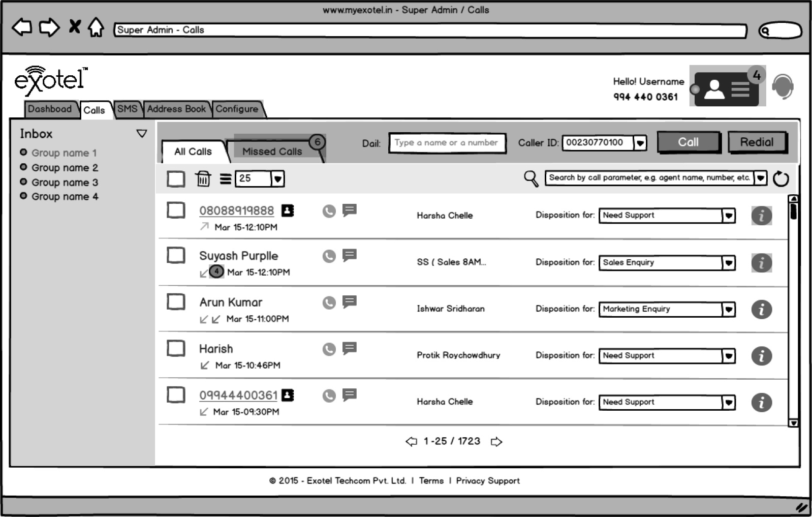The image size is (812, 517).
Task: Click the refresh icon beside search box
Action: [780, 179]
